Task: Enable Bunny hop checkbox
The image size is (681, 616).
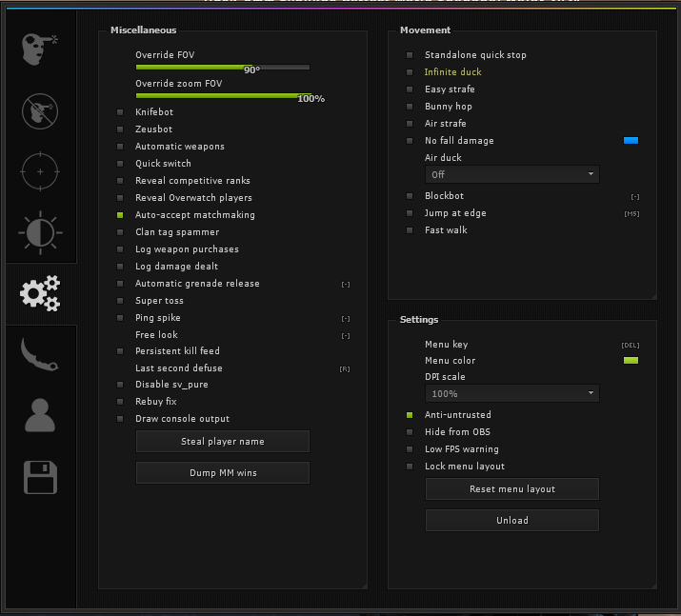Action: click(410, 107)
